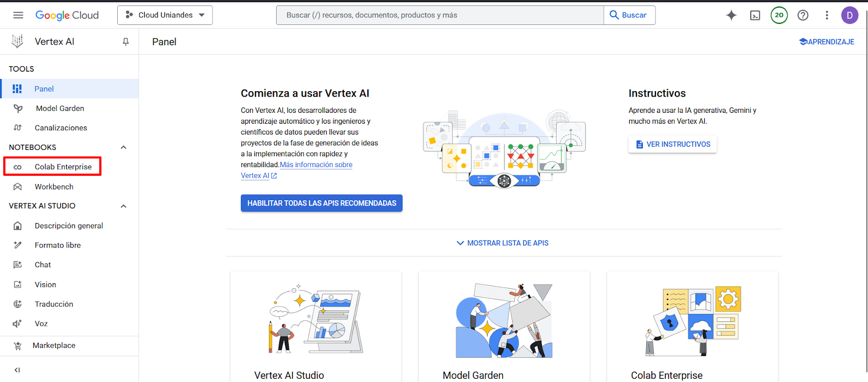Open the Model Garden card
The height and width of the screenshot is (382, 868).
point(504,327)
